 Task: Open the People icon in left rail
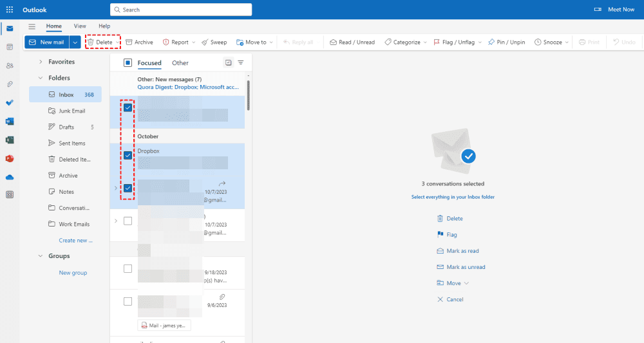coord(10,66)
